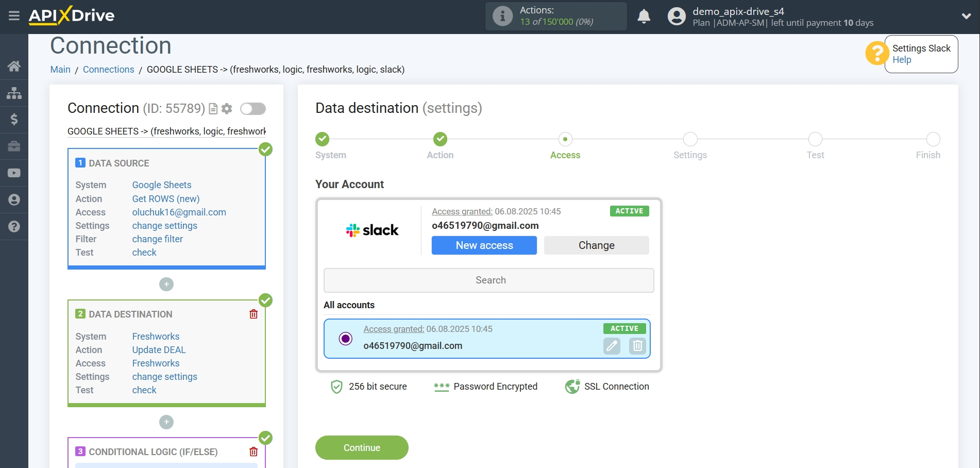Add step after Data Destination block
The image size is (980, 468).
[166, 422]
